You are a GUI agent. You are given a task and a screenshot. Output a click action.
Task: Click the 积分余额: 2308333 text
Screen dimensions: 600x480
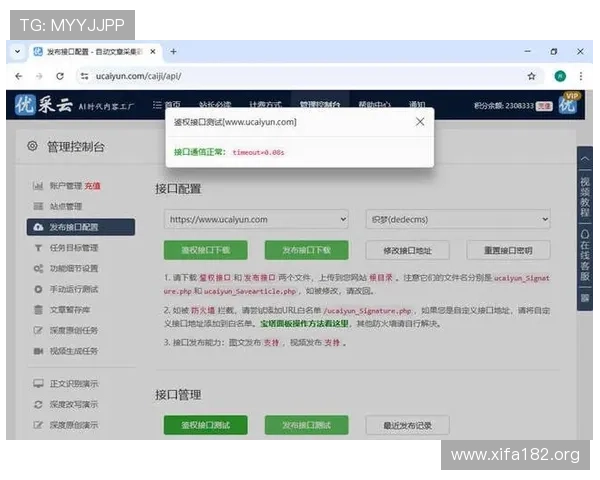pyautogui.click(x=504, y=106)
